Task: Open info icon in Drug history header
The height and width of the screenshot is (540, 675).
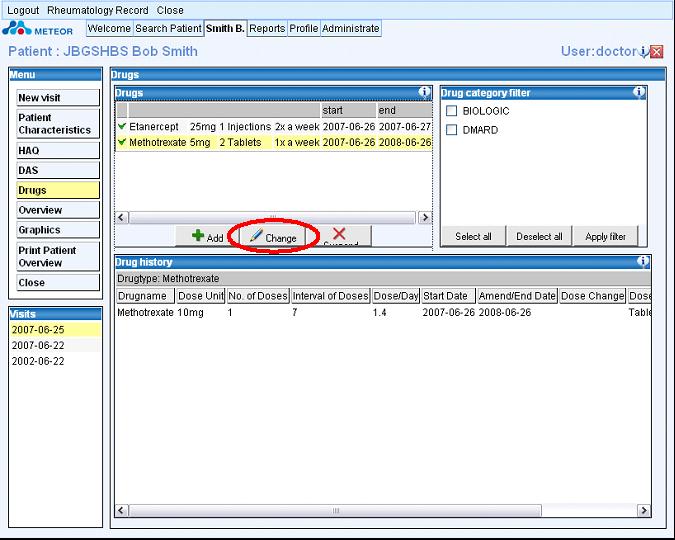Action: [x=642, y=261]
